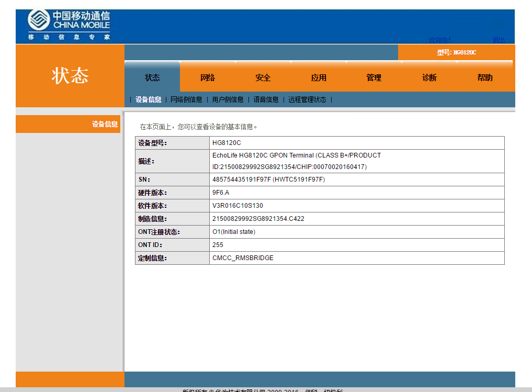
Task: Click the large 状态 page title
Action: [70, 75]
